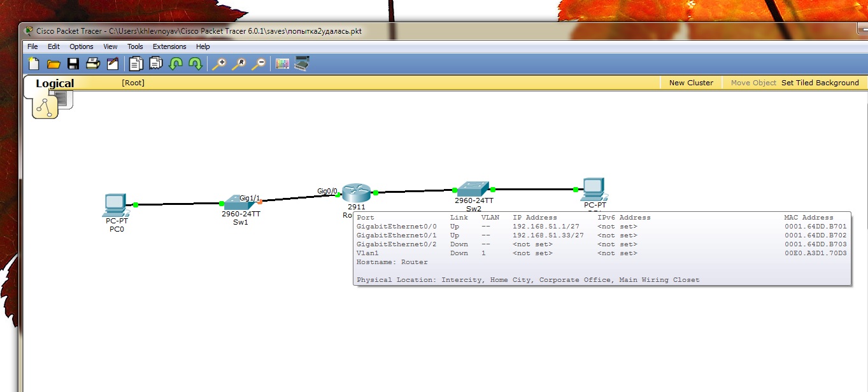This screenshot has width=868, height=392.
Task: Click the Physical Location line in tooltip
Action: coord(528,280)
